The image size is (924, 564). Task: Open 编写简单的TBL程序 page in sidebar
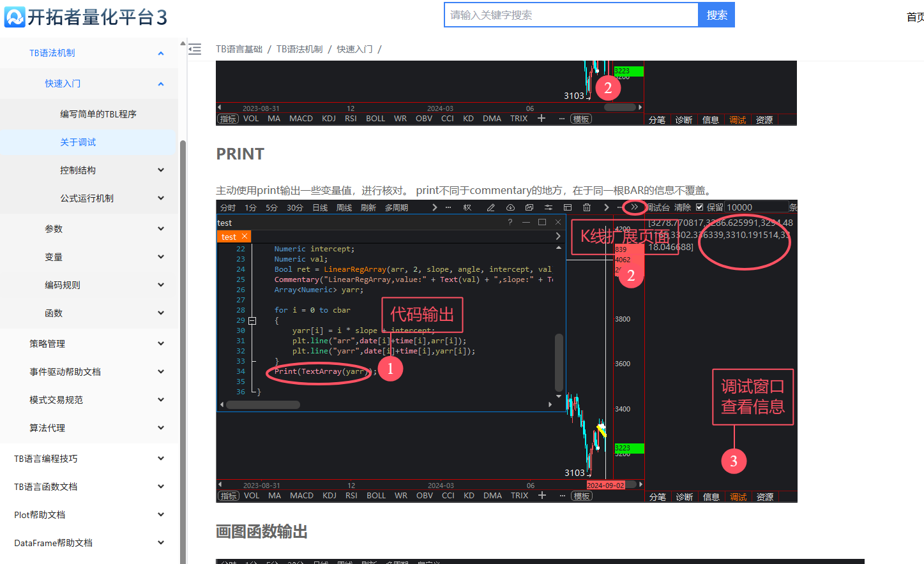tap(98, 114)
